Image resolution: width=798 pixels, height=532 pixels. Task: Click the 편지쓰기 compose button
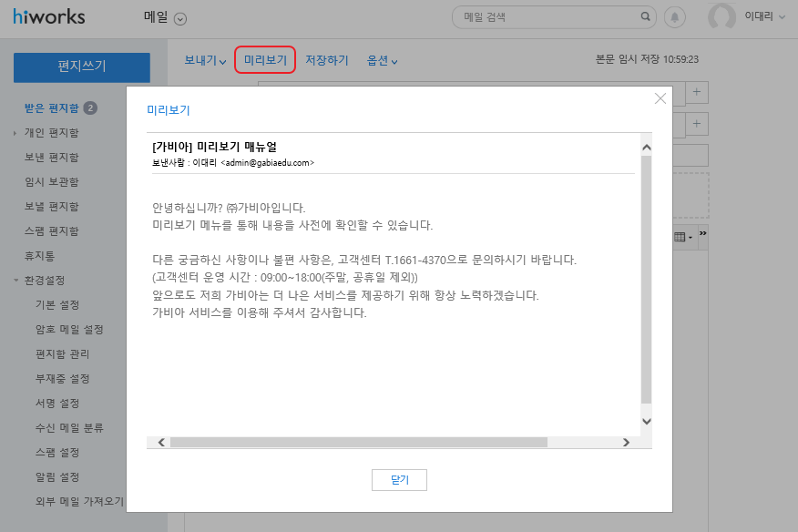pyautogui.click(x=82, y=66)
